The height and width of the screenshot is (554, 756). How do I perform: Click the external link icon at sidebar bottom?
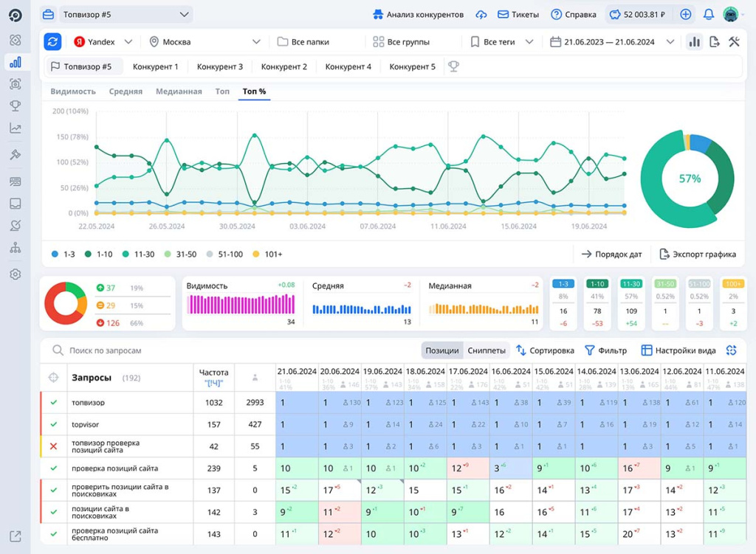(x=16, y=536)
